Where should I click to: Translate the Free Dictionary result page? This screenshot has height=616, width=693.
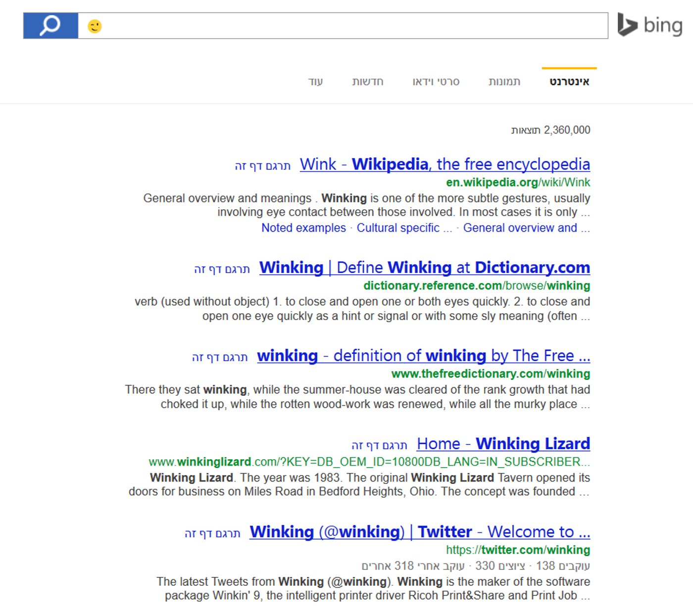coord(220,357)
